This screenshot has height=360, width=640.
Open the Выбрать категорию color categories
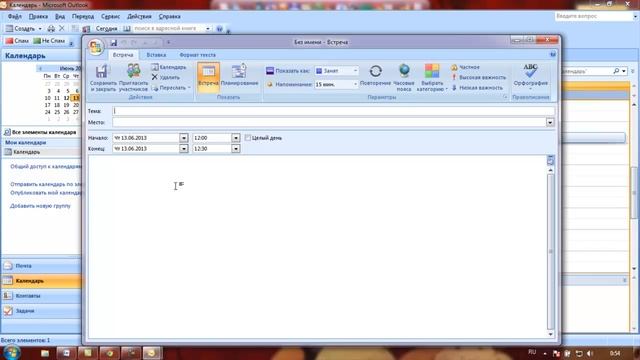tap(432, 78)
